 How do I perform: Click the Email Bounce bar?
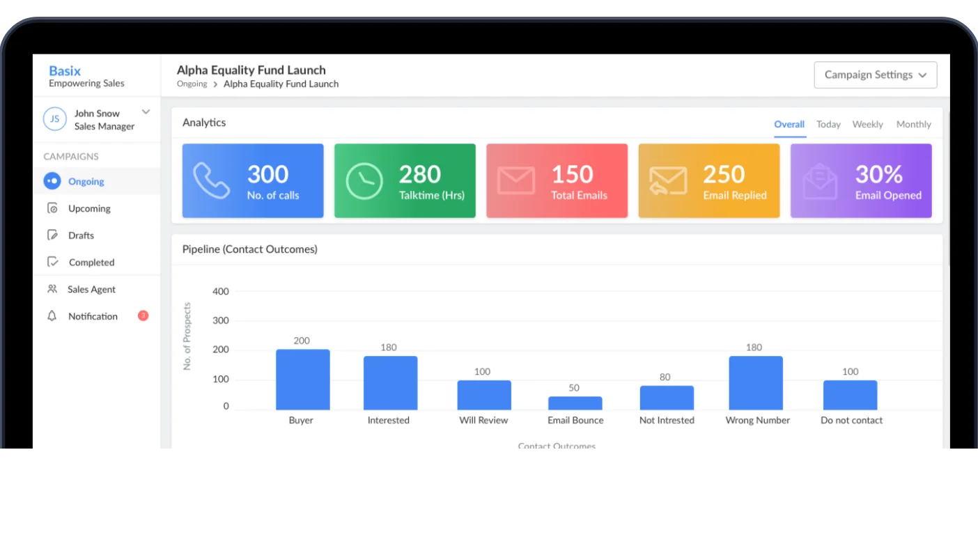point(575,403)
